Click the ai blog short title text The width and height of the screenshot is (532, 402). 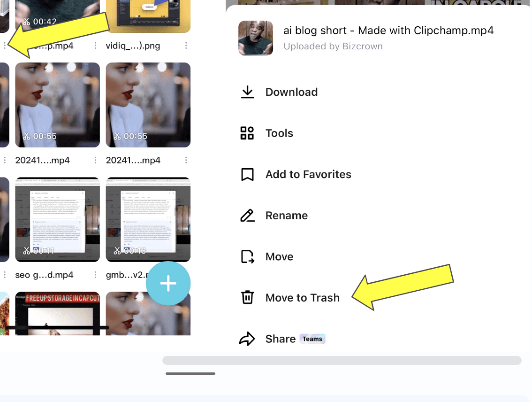pos(388,31)
